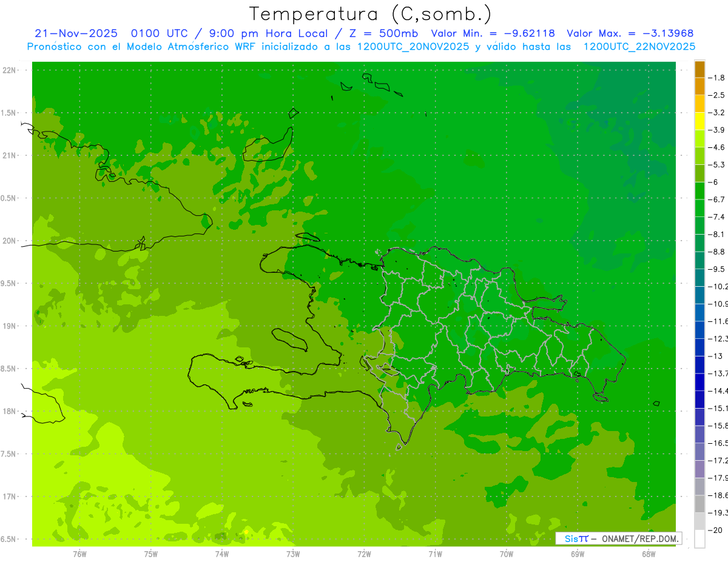
Task: Select the "Valor Min. = -9.62118" text
Action: (x=493, y=33)
